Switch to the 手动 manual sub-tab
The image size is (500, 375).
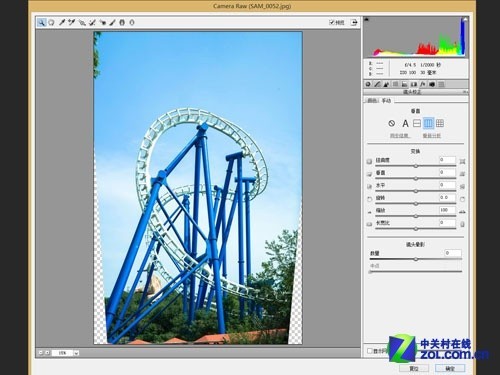[386, 100]
